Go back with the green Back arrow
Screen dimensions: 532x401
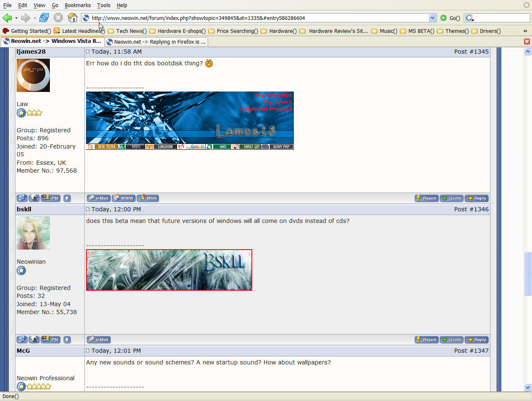coord(7,18)
